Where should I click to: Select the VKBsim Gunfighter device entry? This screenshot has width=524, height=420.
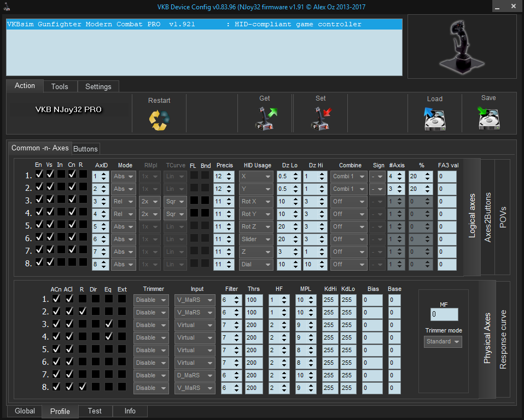point(204,24)
